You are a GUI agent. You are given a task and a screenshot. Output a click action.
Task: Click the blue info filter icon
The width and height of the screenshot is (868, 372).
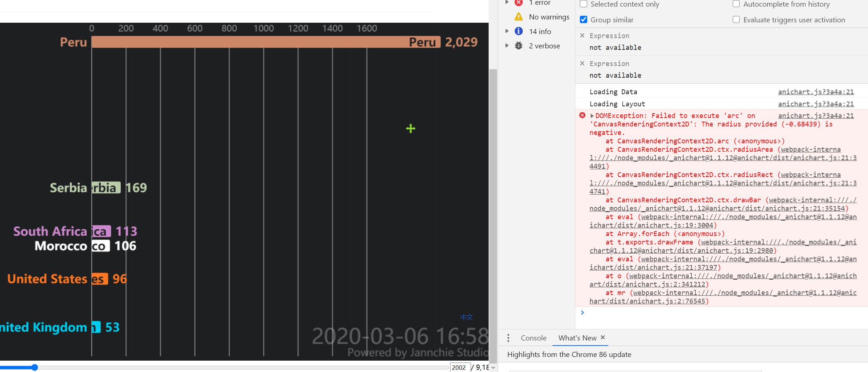[x=519, y=31]
